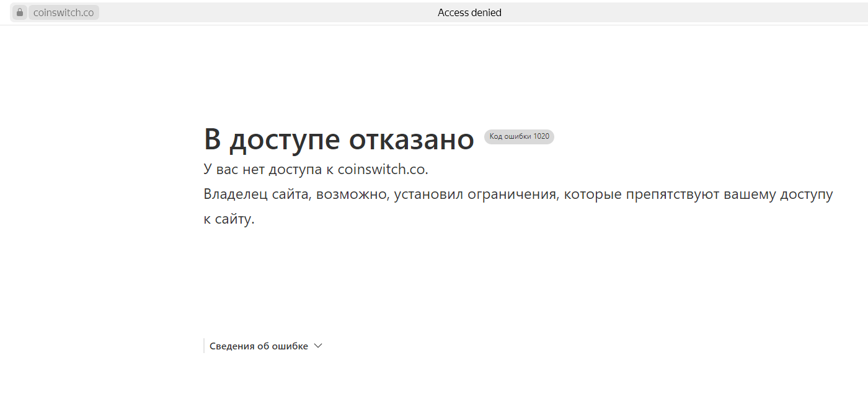Viewport: 868px width, 394px height.
Task: Click the Код ошибки 1020 badge
Action: (519, 136)
